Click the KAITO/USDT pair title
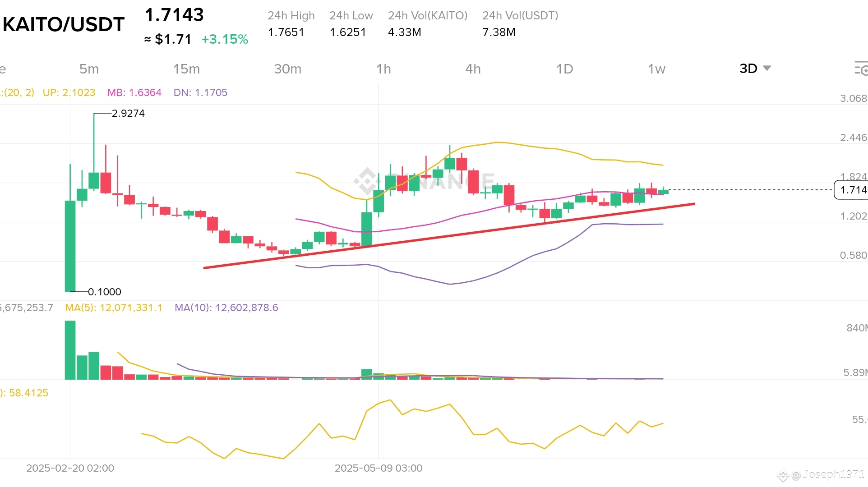 [64, 24]
